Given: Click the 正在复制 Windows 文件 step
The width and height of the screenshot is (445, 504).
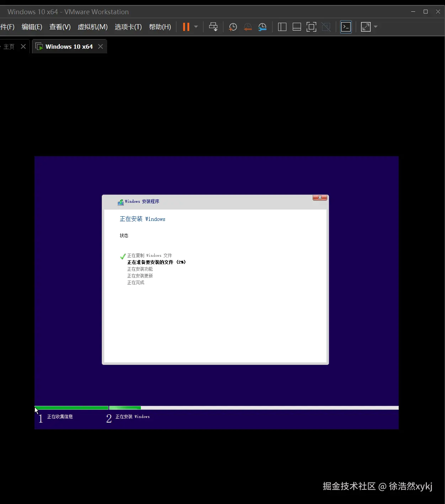Looking at the screenshot, I should (149, 256).
